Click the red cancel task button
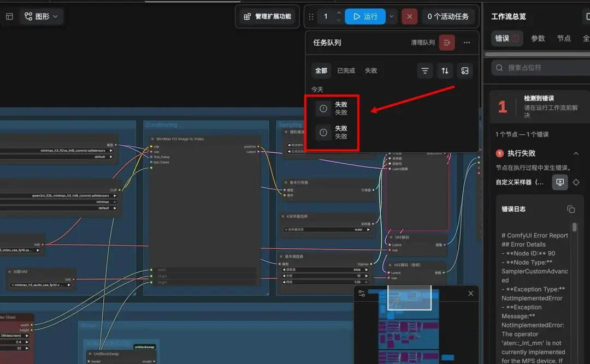 pos(409,16)
